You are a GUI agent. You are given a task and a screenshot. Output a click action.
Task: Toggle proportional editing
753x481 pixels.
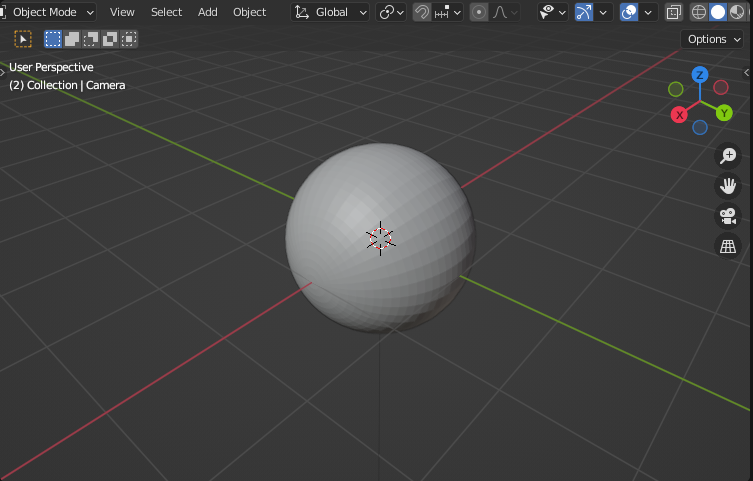pyautogui.click(x=479, y=12)
